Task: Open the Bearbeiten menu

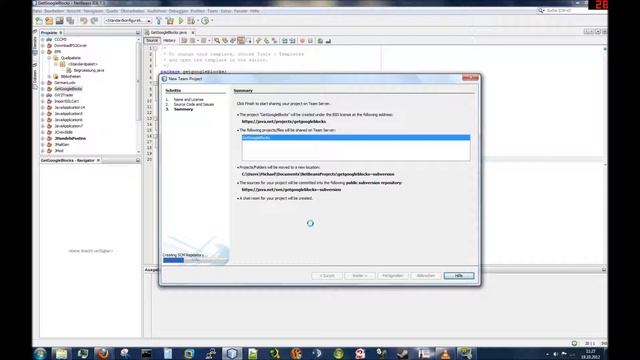Action: point(54,11)
